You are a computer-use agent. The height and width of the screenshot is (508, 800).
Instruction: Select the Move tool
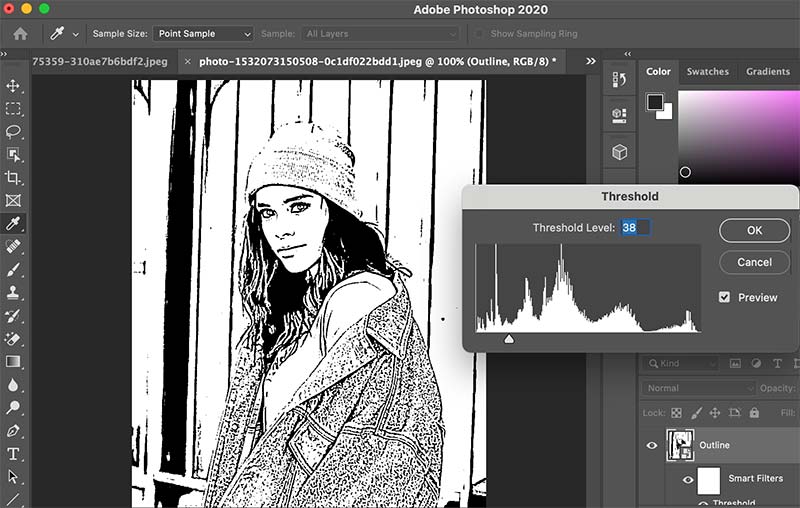[x=13, y=85]
